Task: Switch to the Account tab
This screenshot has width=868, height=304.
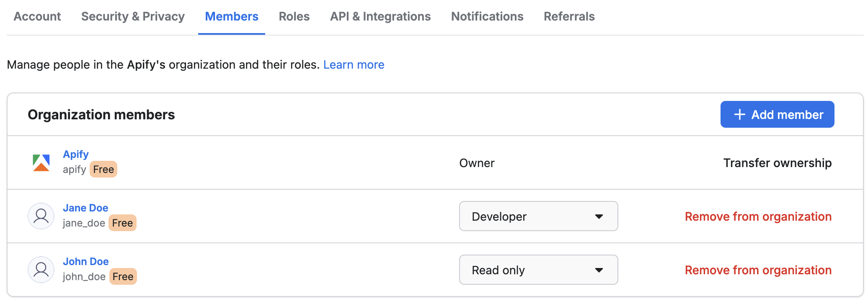Action: tap(37, 16)
